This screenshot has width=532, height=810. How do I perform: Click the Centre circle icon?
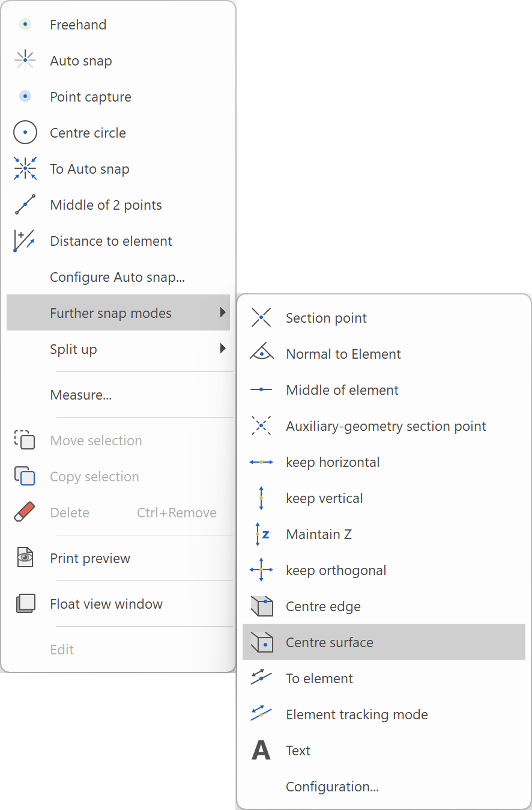[25, 133]
